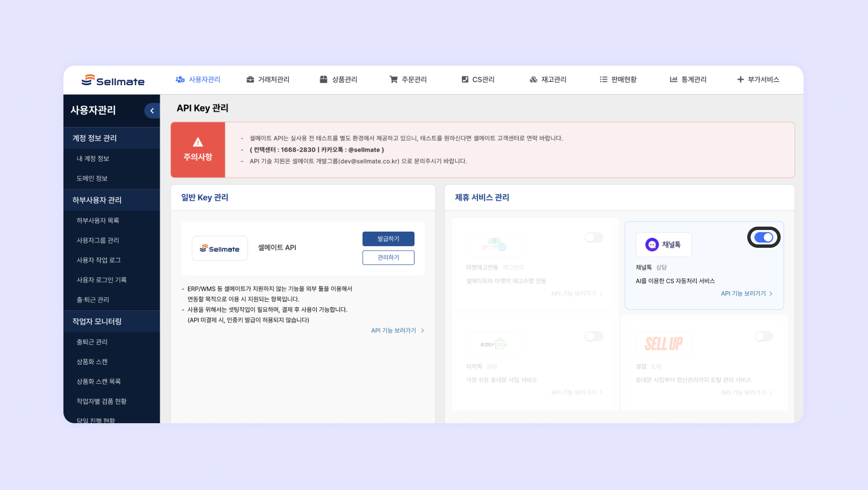Enable the 마켓재고연동 toggle switch
The height and width of the screenshot is (490, 868).
coord(594,238)
